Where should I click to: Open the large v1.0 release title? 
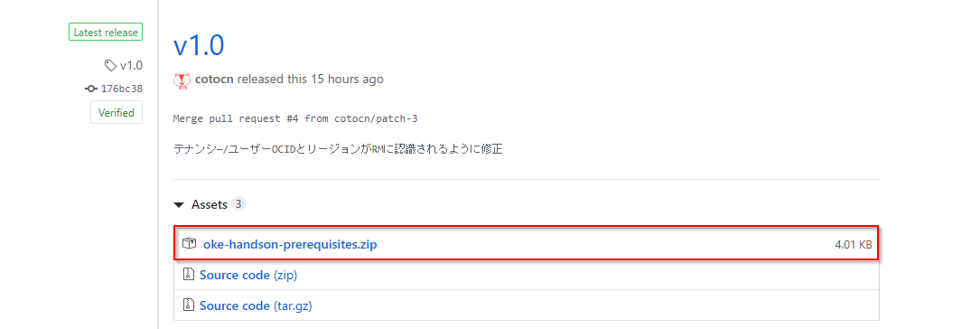(199, 46)
